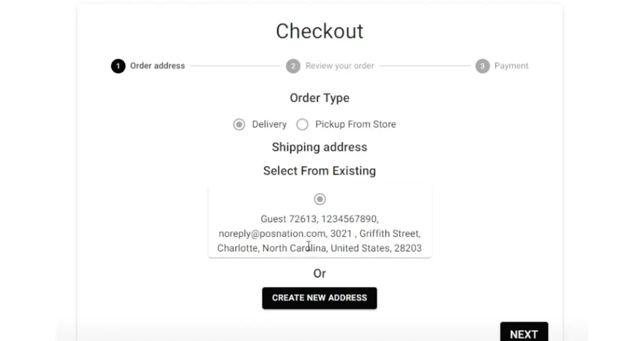Click the "Or" separator text

click(x=320, y=273)
